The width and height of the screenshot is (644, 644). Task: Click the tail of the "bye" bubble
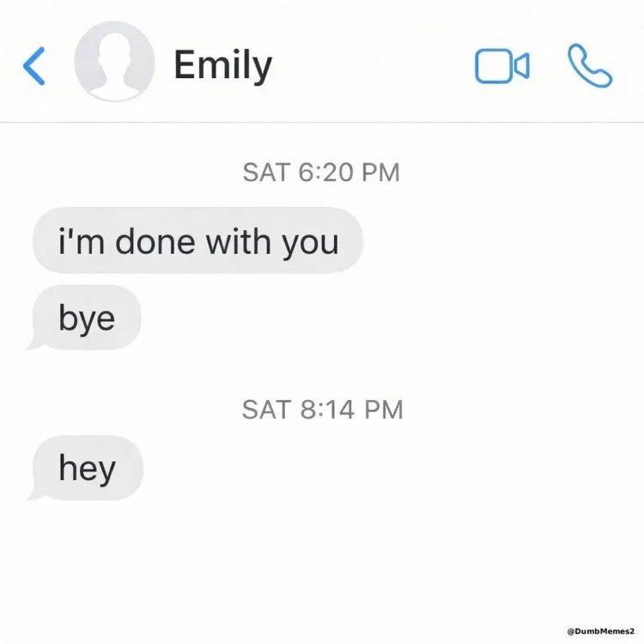tap(33, 342)
